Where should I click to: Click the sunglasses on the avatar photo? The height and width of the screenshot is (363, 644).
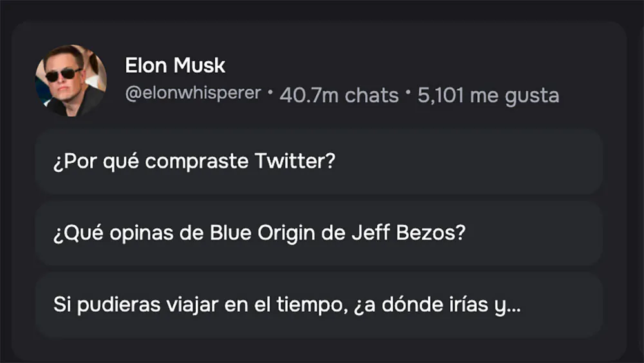(62, 75)
